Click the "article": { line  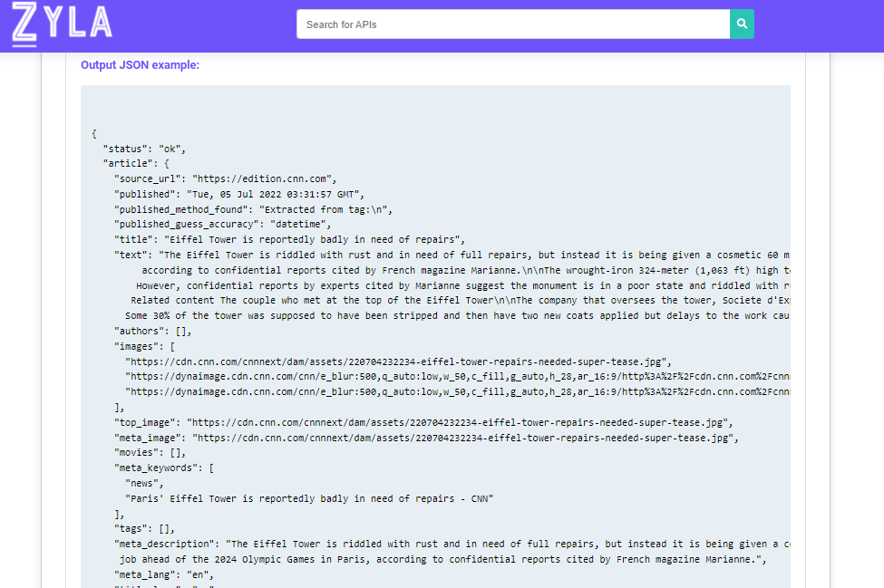136,163
